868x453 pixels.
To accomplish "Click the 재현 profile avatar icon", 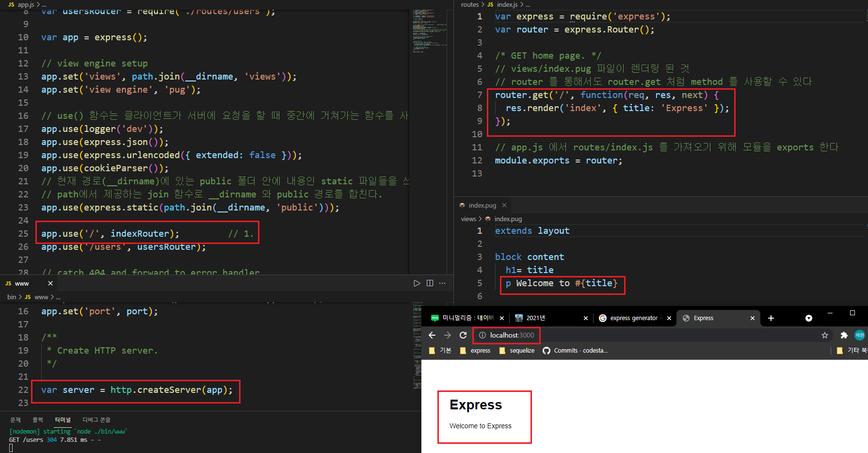I will point(860,335).
